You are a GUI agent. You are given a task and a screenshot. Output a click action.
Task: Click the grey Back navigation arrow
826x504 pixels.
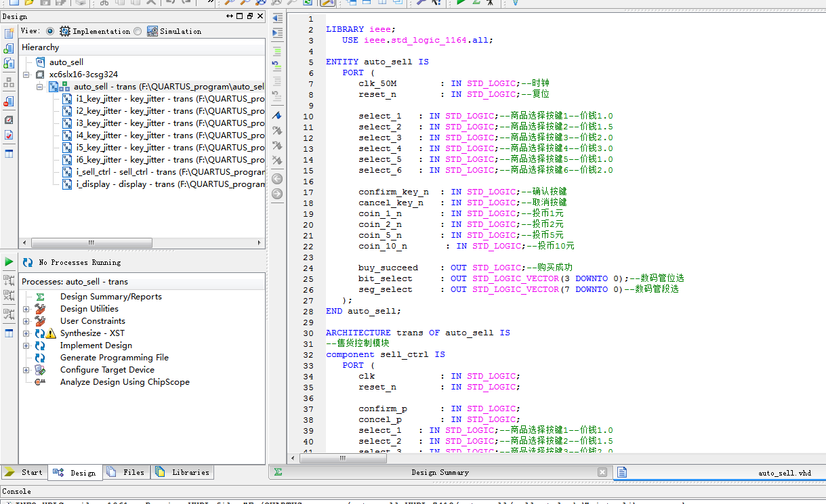[x=277, y=179]
